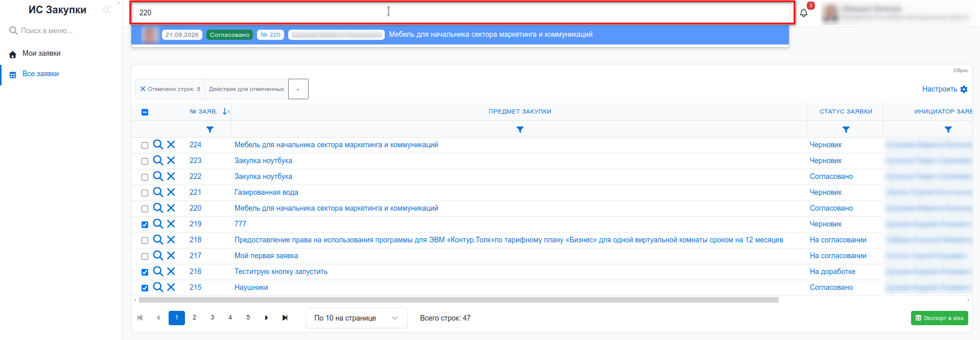
Task: Open filter for ПРЕДМЕТ ЗАКУПКИ column
Action: tap(520, 130)
